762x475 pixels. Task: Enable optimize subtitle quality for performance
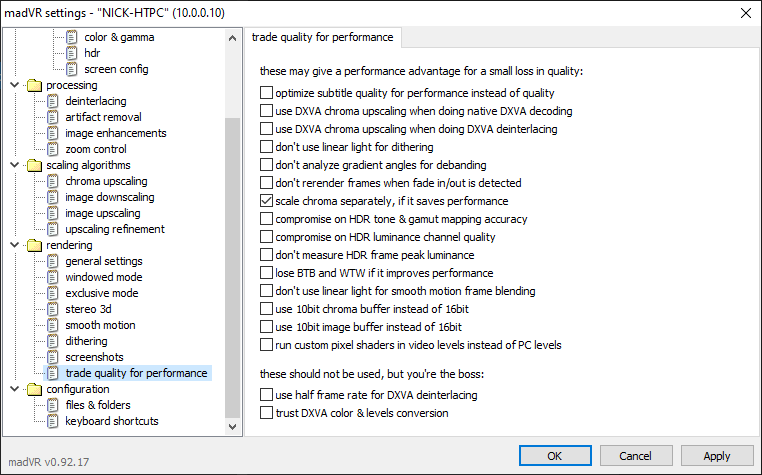266,92
